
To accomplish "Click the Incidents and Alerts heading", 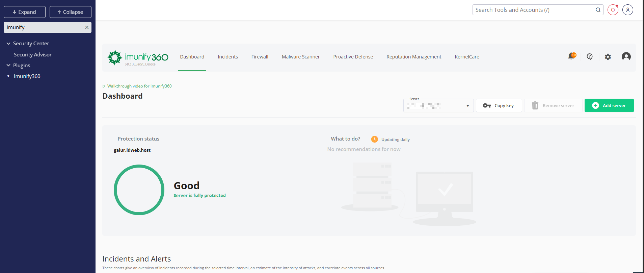I will click(x=137, y=259).
